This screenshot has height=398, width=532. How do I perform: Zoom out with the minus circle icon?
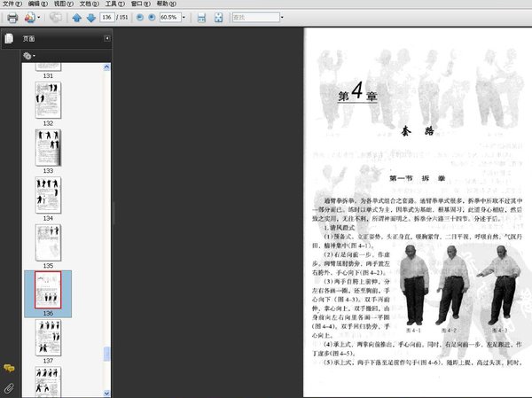pos(140,18)
